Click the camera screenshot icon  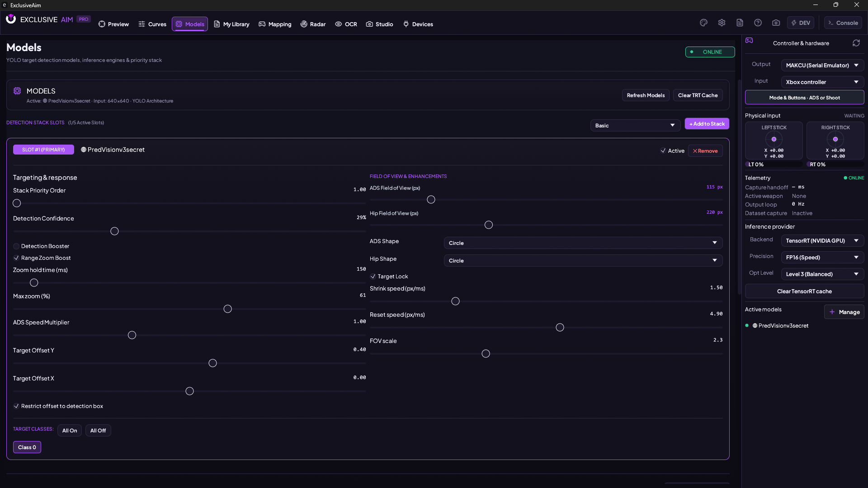(776, 23)
